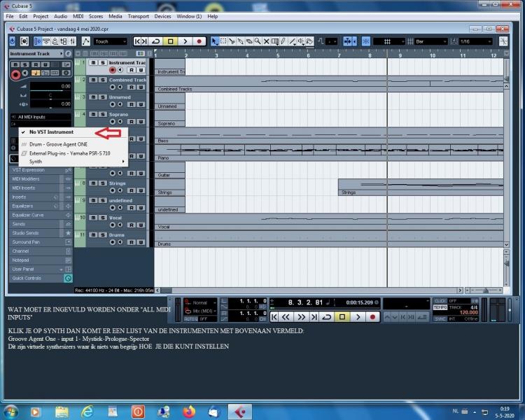Open the Bar grid type dropdown
Image resolution: width=525 pixels, height=420 pixels.
pos(430,41)
